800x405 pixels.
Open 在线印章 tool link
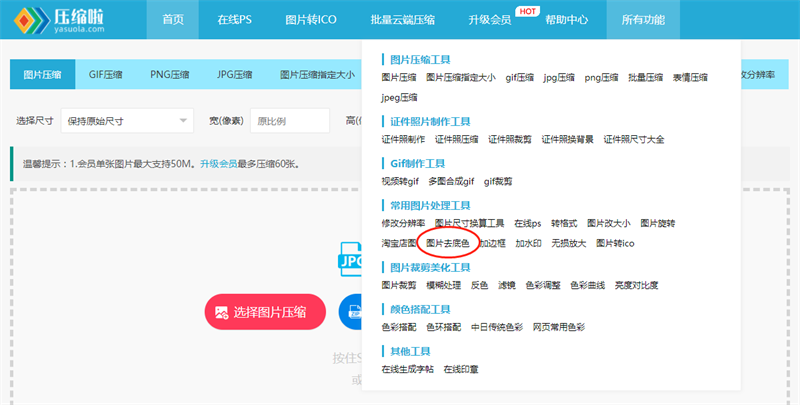461,369
